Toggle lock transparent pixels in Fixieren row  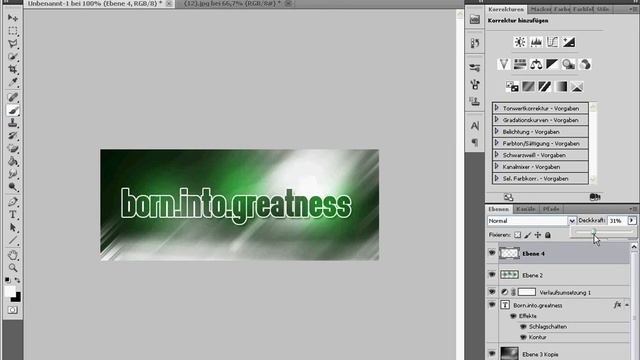[518, 235]
